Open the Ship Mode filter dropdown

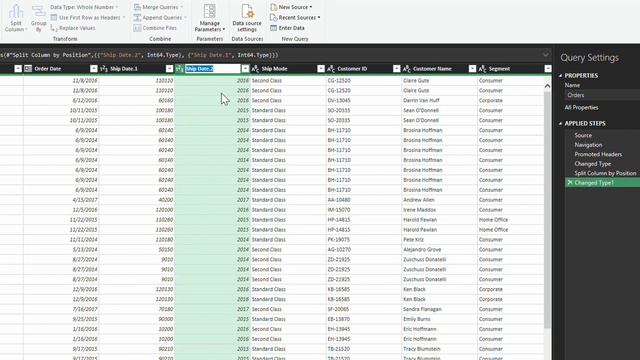(x=321, y=69)
